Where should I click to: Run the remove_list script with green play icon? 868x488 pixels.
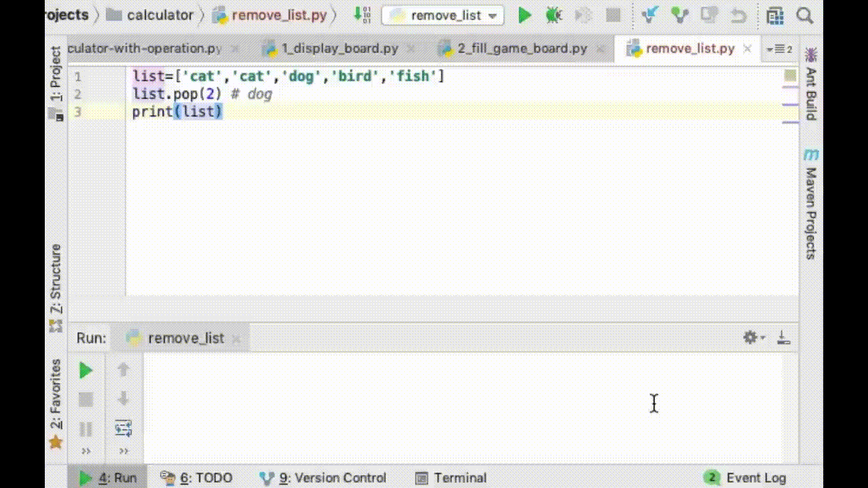(x=524, y=15)
